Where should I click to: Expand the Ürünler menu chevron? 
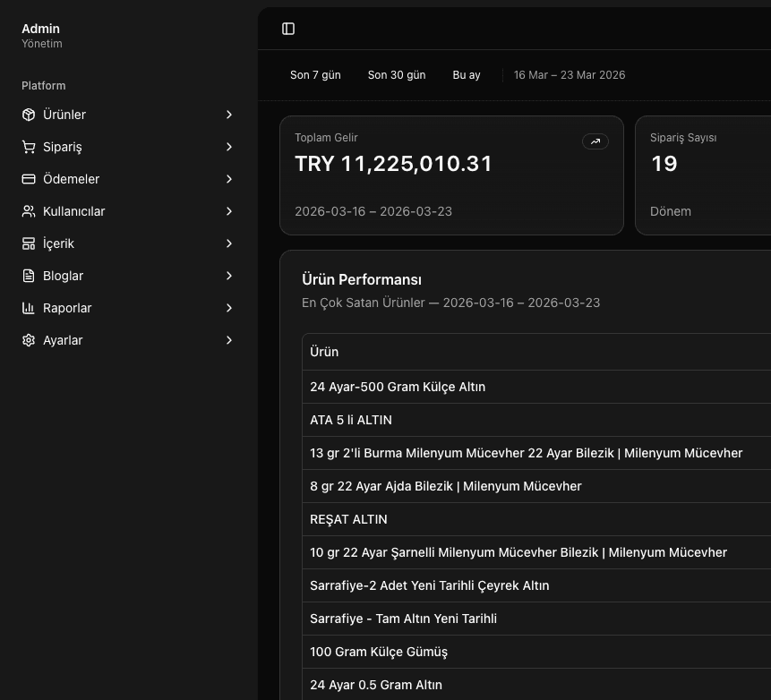point(229,115)
